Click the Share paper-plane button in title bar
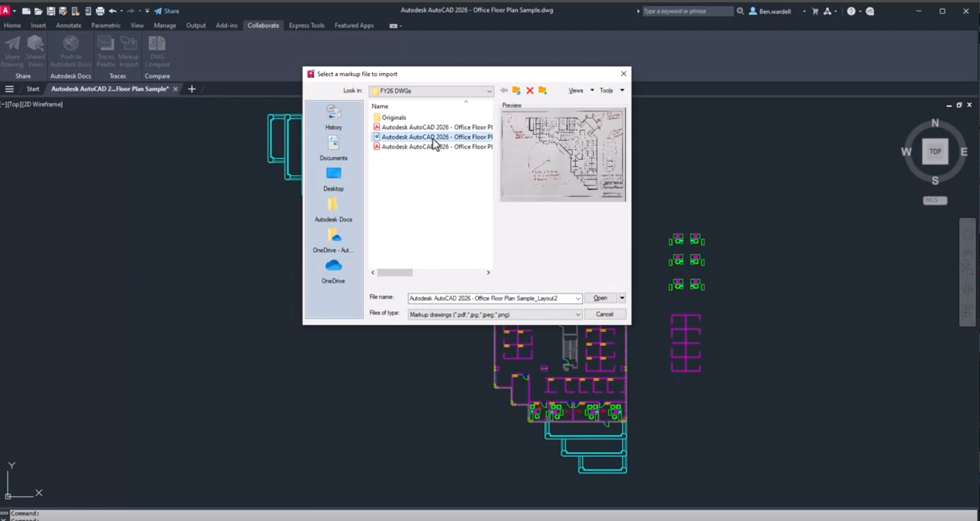 167,11
